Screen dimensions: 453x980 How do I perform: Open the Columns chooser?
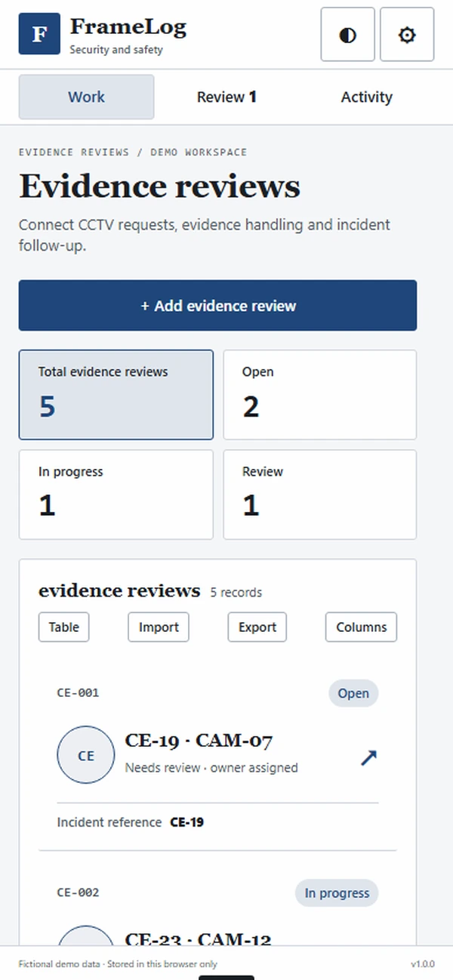click(x=361, y=627)
